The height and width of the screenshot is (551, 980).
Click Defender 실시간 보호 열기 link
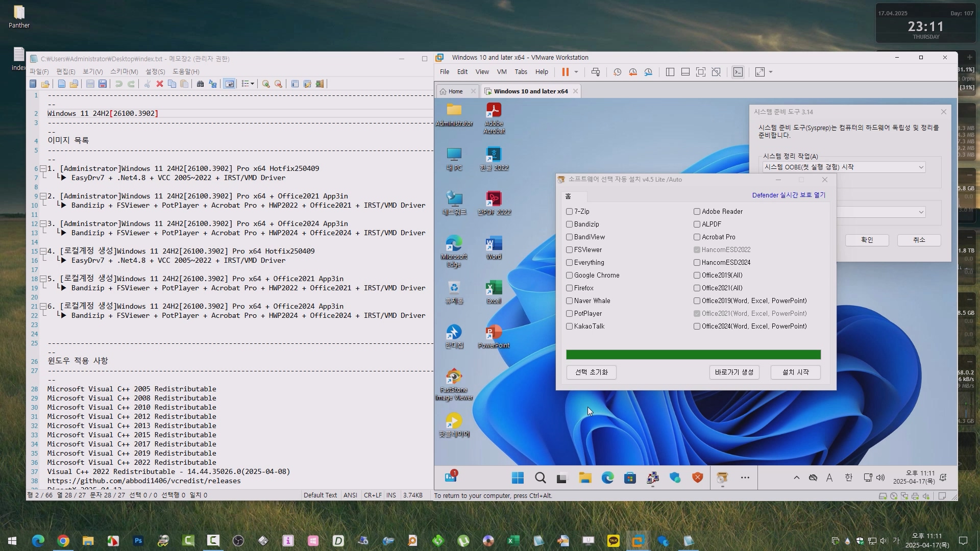pyautogui.click(x=788, y=195)
